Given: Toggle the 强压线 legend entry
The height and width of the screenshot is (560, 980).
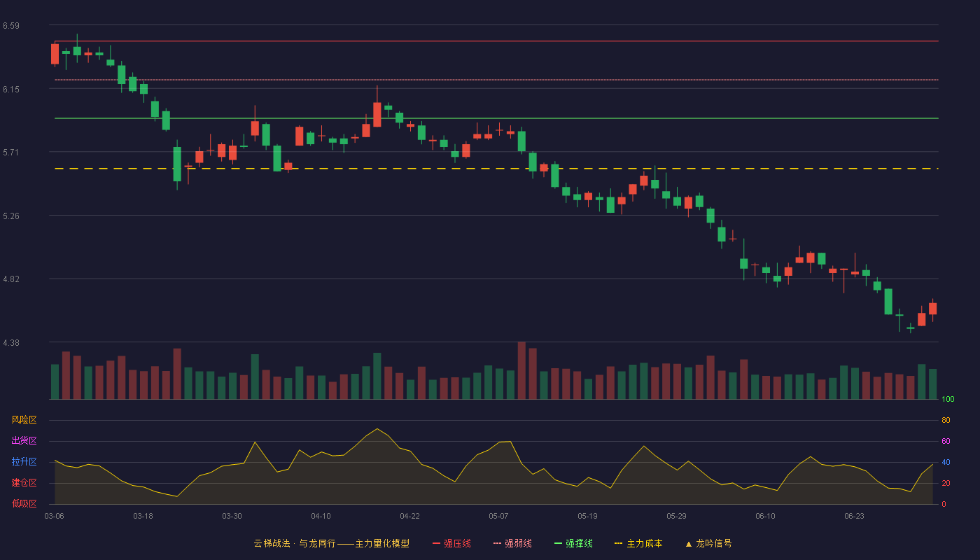Looking at the screenshot, I should click(451, 543).
